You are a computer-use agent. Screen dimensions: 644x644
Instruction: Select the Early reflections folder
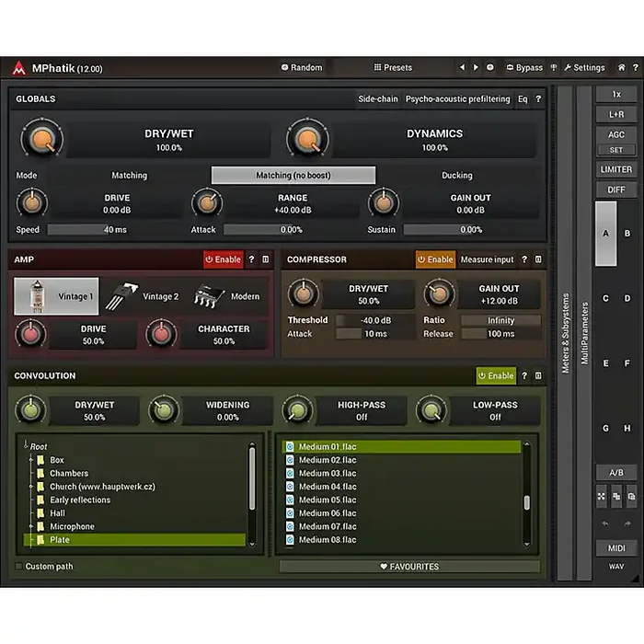[80, 500]
